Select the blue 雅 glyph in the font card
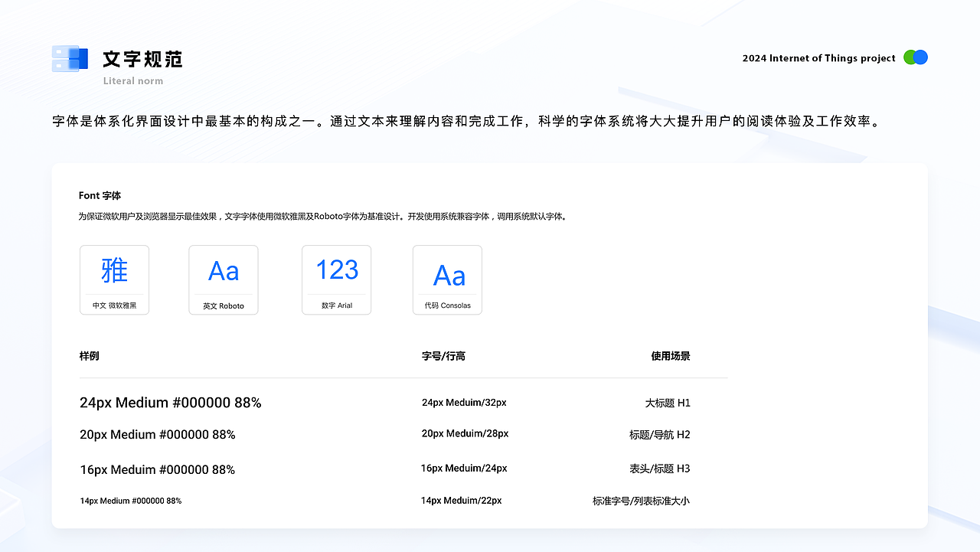Screen dimensions: 980x552 [x=114, y=270]
